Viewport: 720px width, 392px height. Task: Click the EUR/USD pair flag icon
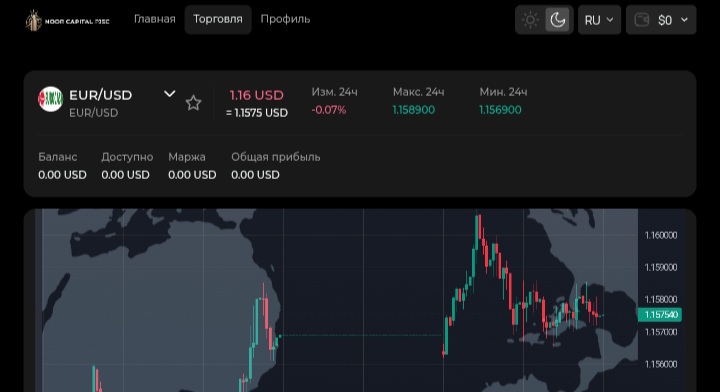pyautogui.click(x=51, y=99)
